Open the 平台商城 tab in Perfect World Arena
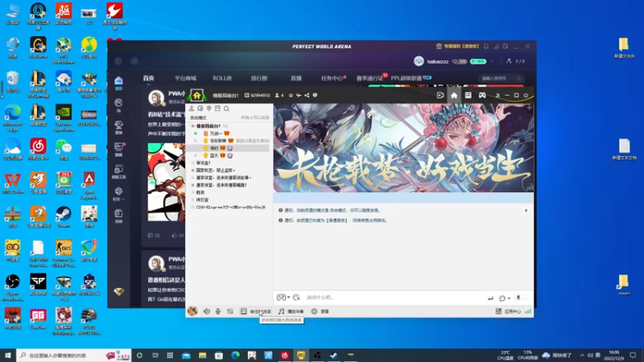The height and width of the screenshot is (362, 644). click(185, 78)
